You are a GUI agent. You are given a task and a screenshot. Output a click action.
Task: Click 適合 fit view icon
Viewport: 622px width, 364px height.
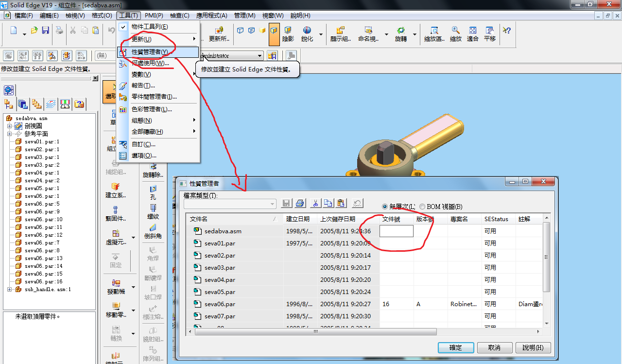click(x=473, y=34)
